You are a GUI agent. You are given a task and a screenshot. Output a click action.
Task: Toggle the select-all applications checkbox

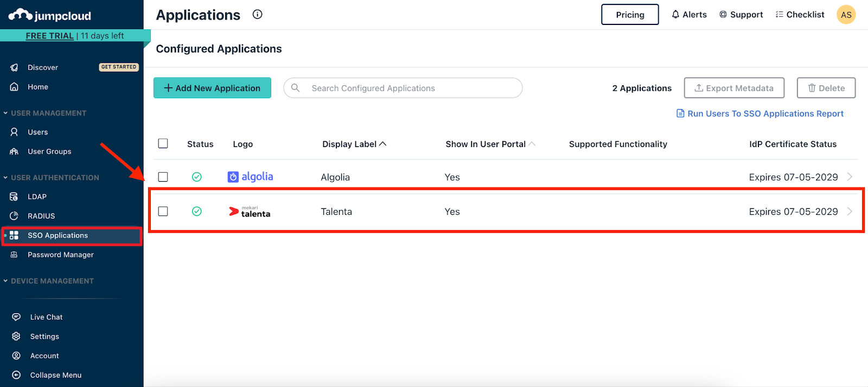click(163, 143)
